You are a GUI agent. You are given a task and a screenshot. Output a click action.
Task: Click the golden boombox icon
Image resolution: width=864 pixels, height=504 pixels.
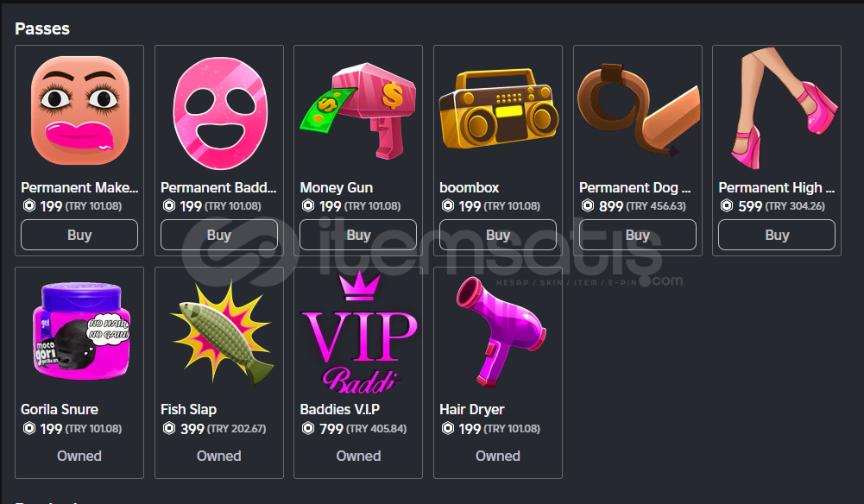498,109
